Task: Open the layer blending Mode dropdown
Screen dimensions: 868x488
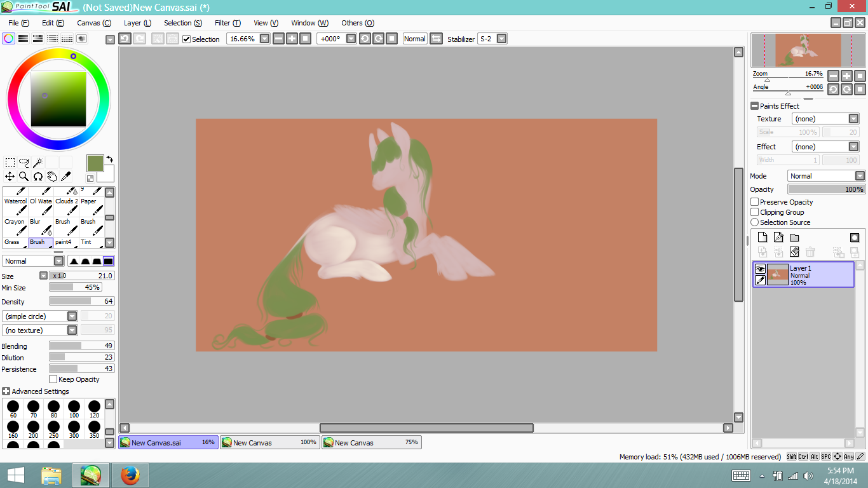Action: coord(859,176)
